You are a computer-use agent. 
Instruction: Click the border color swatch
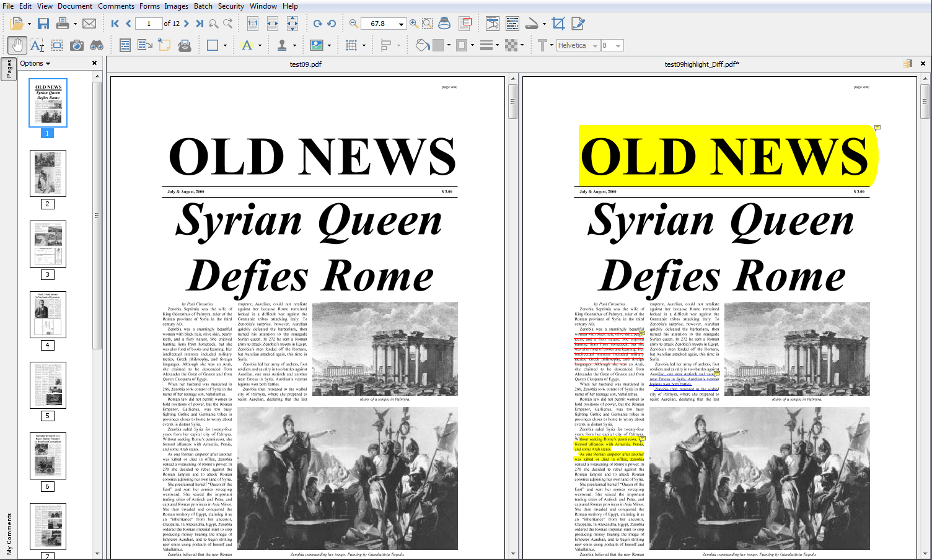(462, 45)
